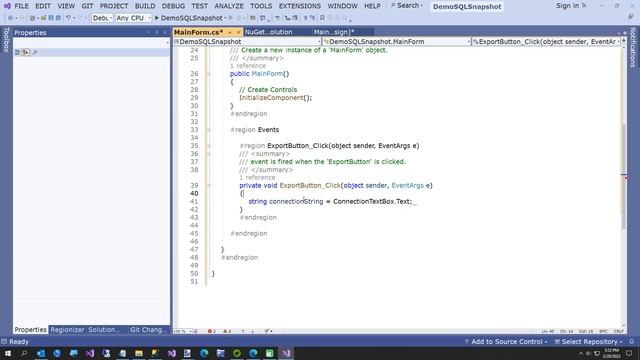Click the Start Without Debugging icon
Screen dimensions: 640x360
231,18
